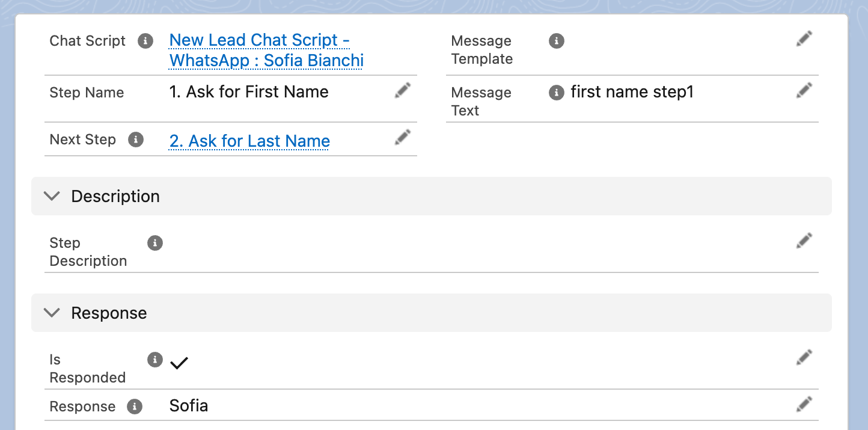Open the New Lead Chat Script link

266,51
